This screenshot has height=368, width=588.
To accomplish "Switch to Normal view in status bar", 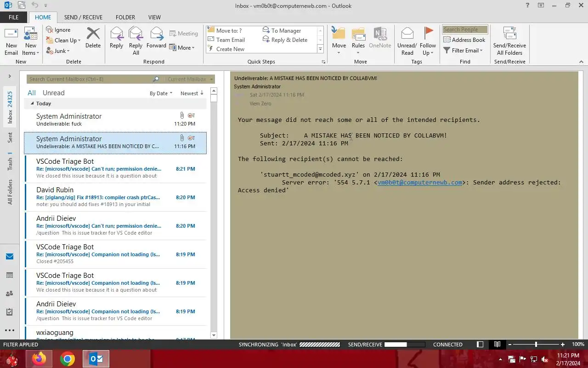I will coord(480,345).
